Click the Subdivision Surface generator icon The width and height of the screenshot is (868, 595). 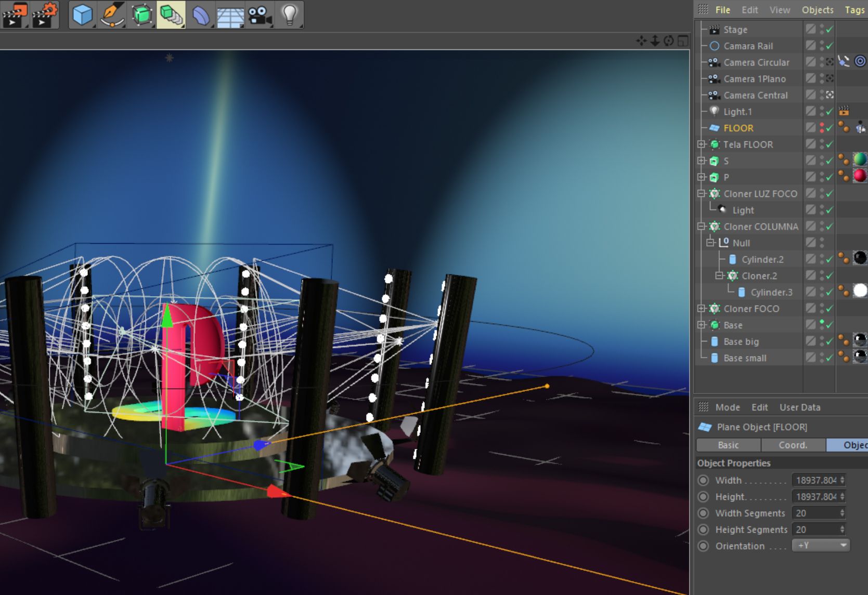[141, 15]
